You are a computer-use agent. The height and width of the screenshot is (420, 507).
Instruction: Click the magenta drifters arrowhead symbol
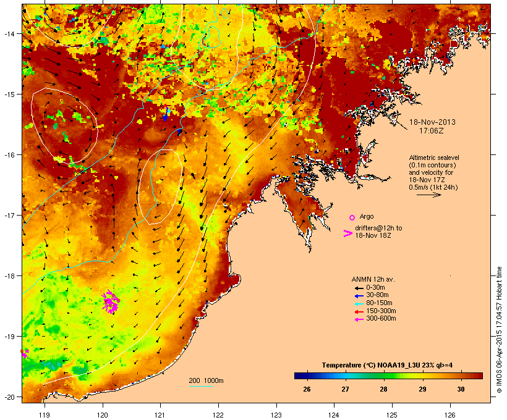click(347, 233)
